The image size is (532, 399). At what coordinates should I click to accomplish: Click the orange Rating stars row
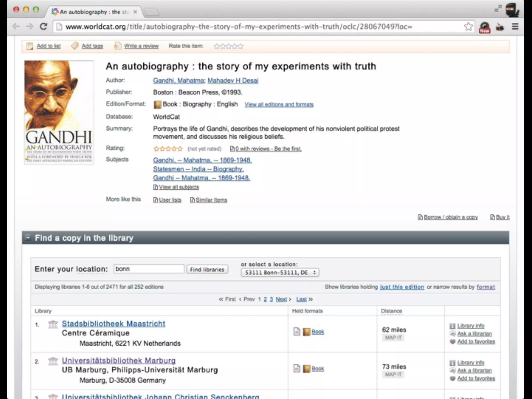[x=168, y=149]
